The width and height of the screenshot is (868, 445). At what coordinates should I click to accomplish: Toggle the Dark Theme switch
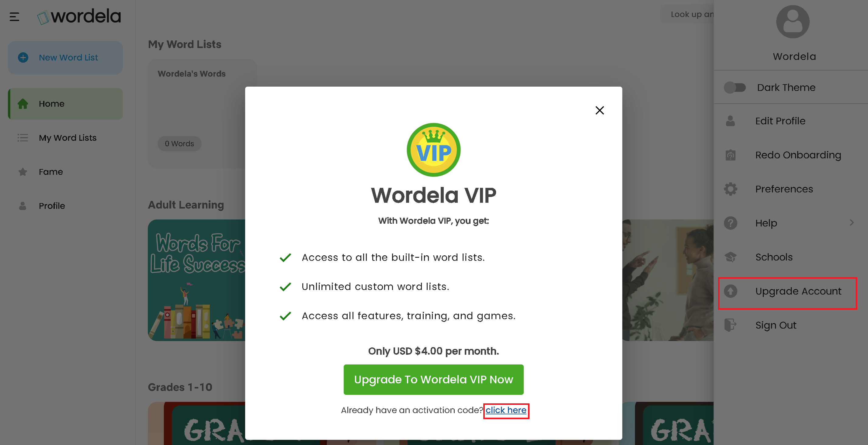[x=734, y=88]
